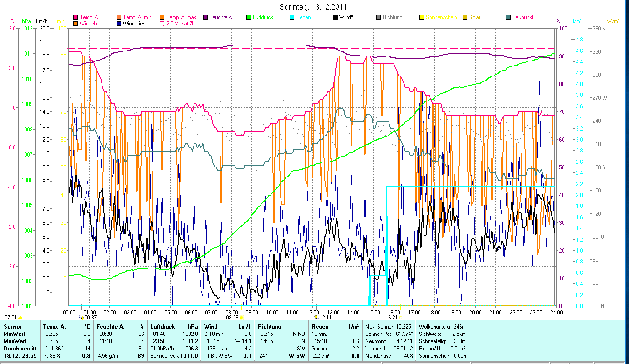Click the Temp. A. pink legend swatch
This screenshot has height=364, width=629.
[75, 17]
